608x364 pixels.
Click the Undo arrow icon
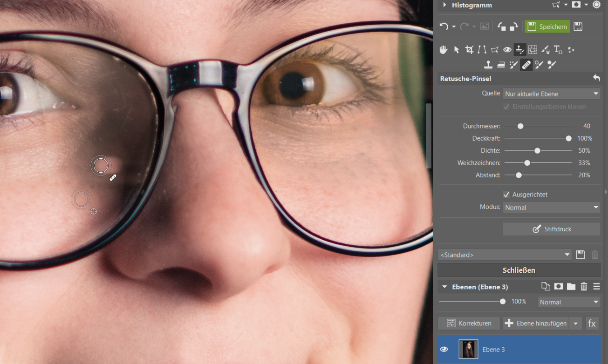point(444,27)
